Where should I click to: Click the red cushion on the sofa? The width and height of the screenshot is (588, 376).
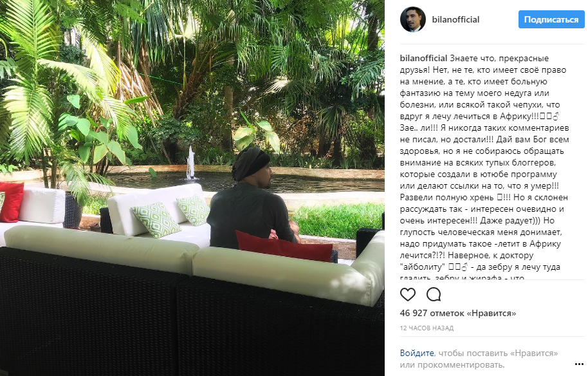tap(284, 246)
